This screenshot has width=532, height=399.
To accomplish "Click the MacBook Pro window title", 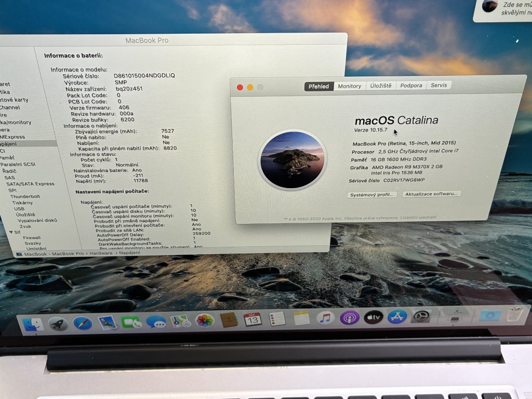I will pyautogui.click(x=147, y=41).
